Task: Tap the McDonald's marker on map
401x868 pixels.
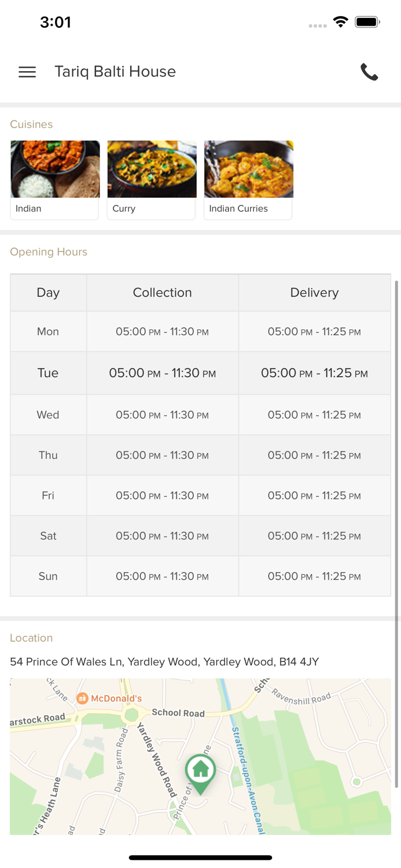Action: coord(82,698)
